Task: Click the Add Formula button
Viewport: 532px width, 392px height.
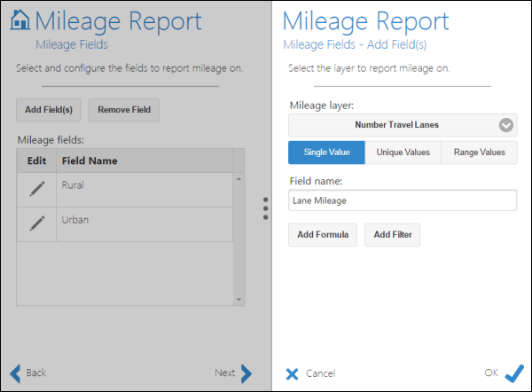Action: (322, 234)
